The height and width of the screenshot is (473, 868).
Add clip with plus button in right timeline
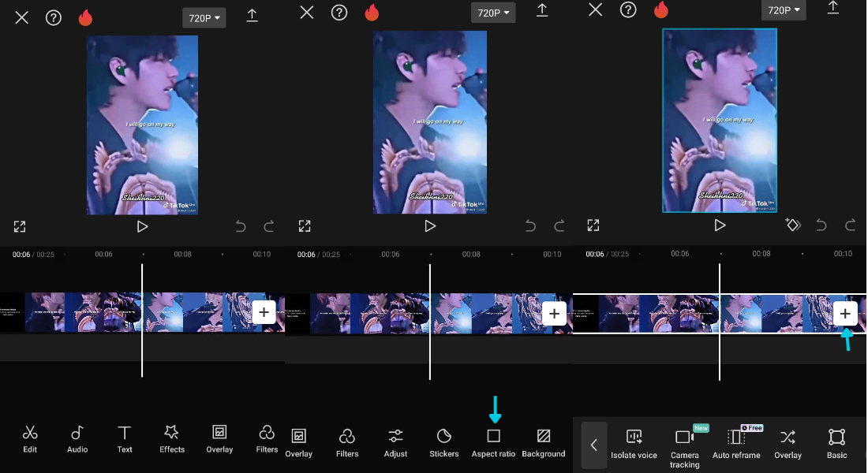tap(845, 314)
